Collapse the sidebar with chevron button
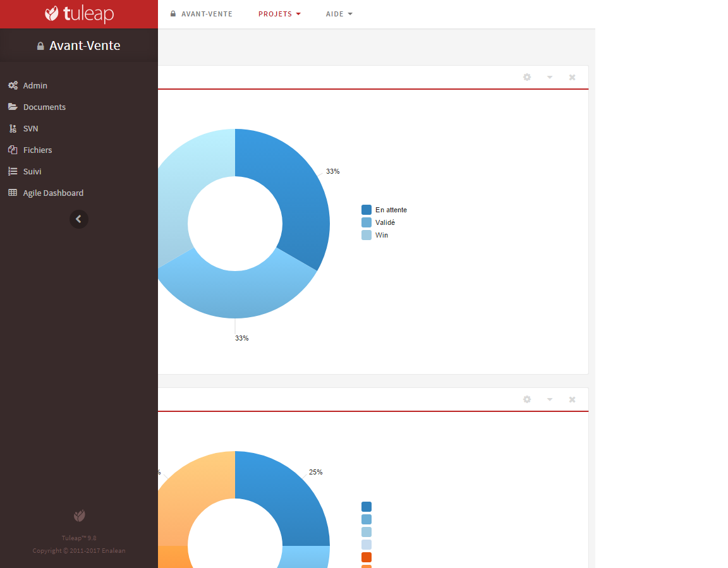This screenshot has width=728, height=568. (x=79, y=219)
